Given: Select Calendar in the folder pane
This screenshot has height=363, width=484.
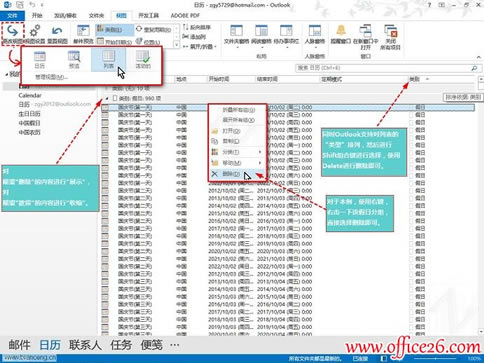Looking at the screenshot, I should [x=30, y=95].
